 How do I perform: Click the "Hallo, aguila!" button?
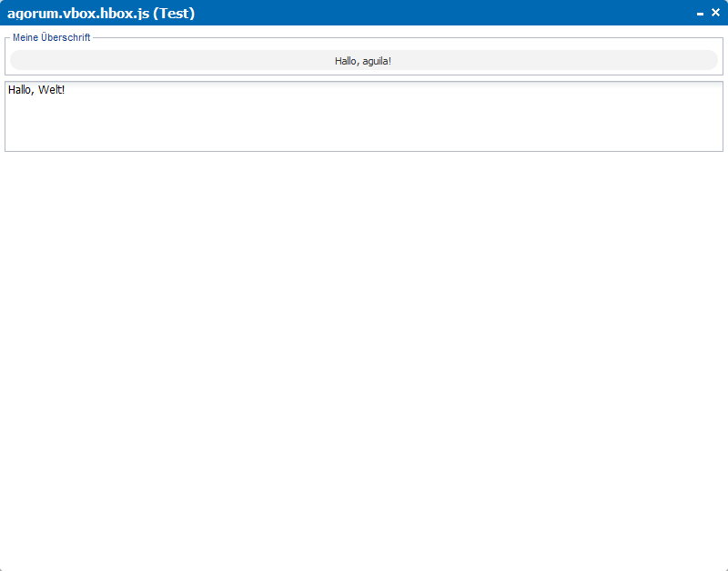363,60
